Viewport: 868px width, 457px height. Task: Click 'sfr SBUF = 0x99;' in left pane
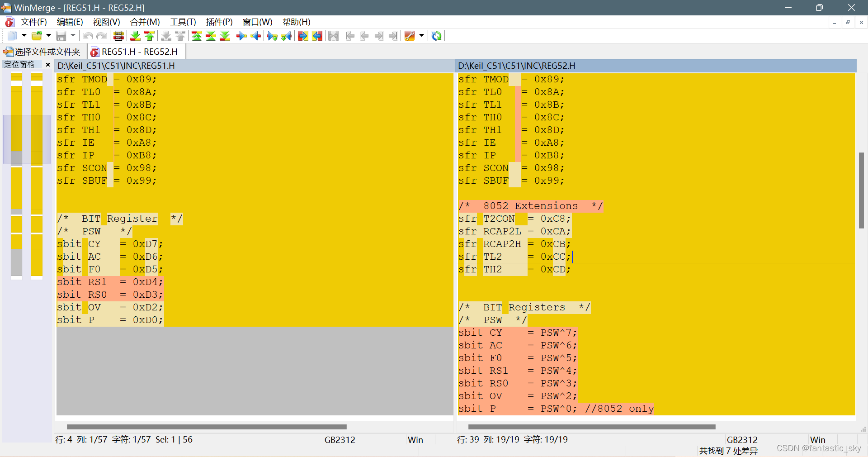tap(107, 181)
